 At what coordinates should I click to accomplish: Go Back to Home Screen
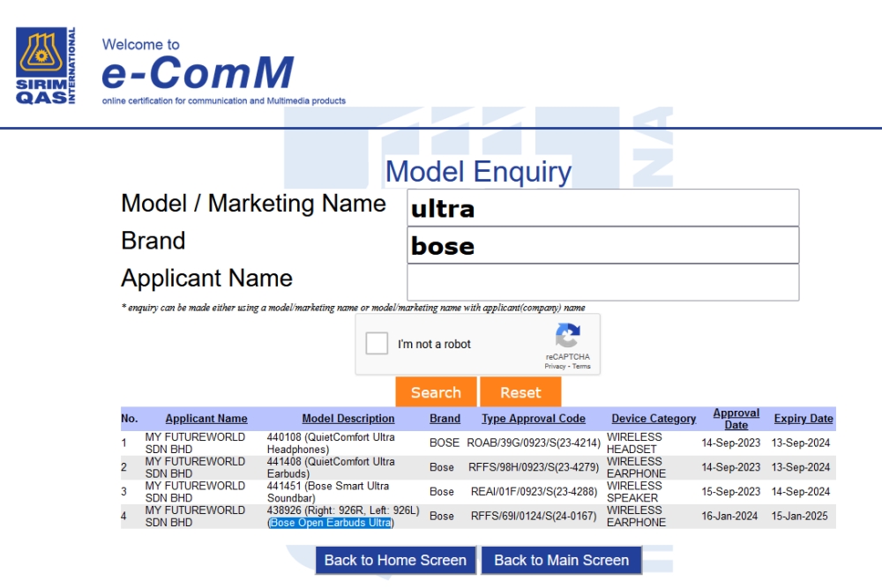click(395, 560)
